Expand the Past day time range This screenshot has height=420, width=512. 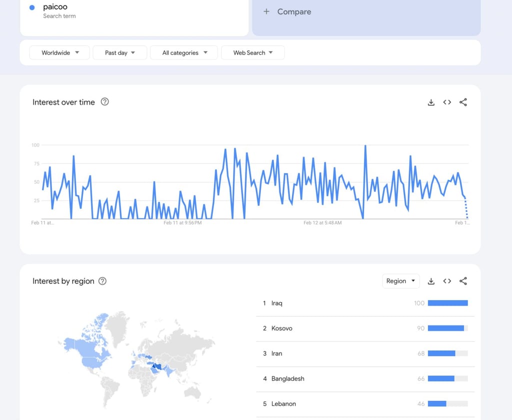click(x=119, y=52)
